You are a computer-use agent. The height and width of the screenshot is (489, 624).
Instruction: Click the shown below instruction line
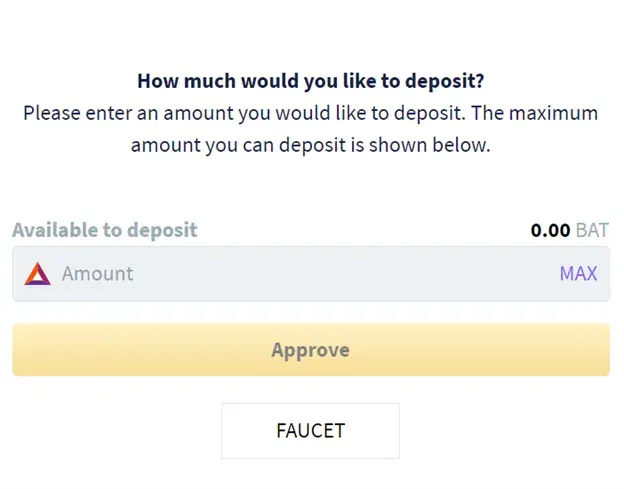(x=311, y=145)
